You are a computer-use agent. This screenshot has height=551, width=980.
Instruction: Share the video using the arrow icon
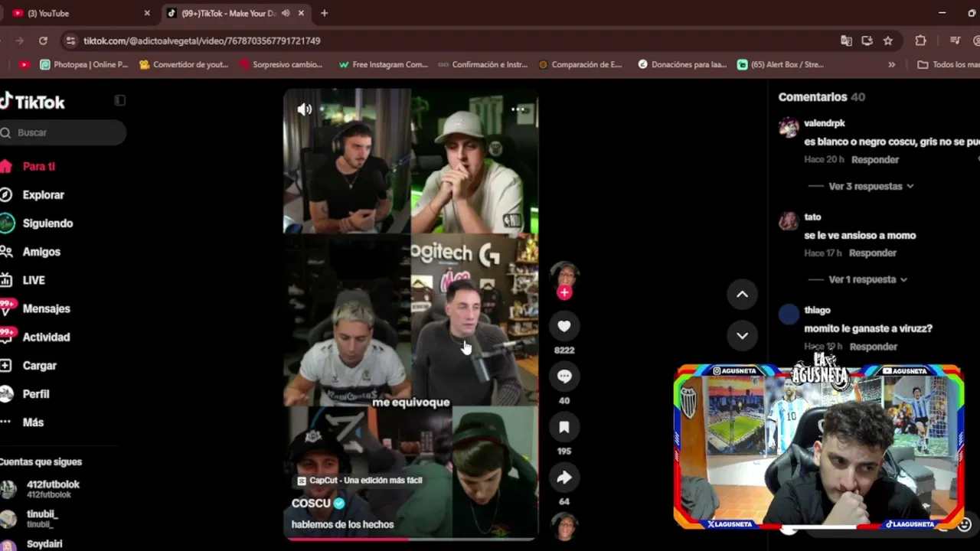click(x=564, y=478)
